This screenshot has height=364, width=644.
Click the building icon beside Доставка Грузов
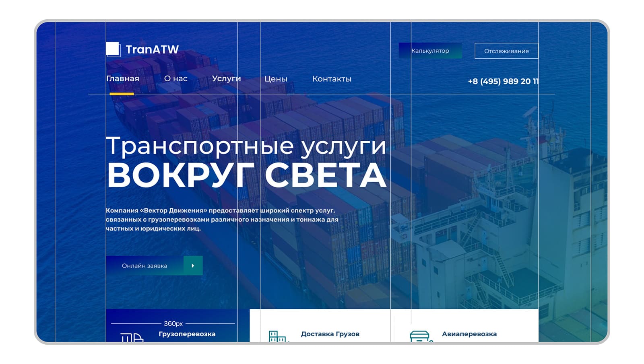pos(277,336)
